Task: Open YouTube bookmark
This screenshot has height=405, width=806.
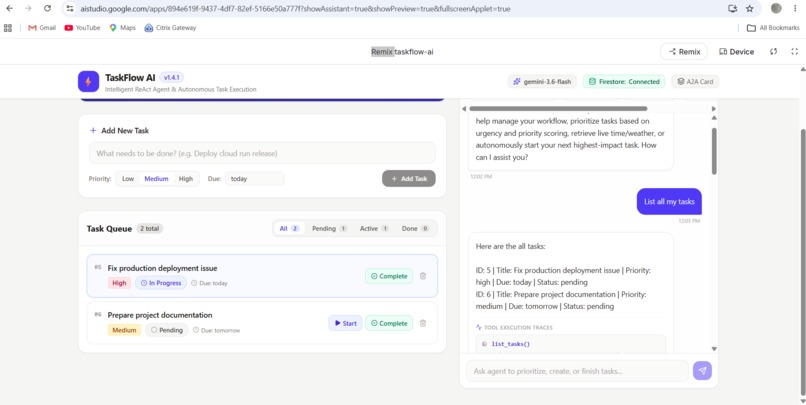Action: 82,28
